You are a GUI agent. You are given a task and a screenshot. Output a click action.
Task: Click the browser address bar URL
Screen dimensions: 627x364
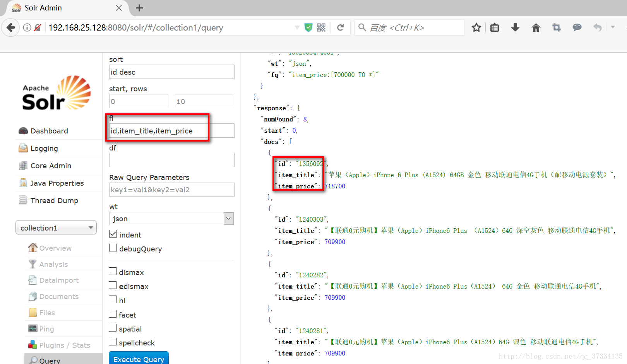(x=135, y=28)
